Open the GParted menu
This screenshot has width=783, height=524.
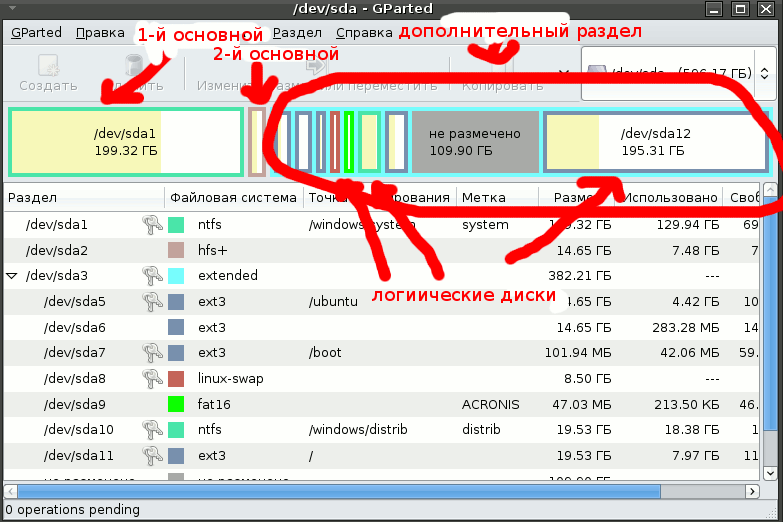[x=36, y=32]
